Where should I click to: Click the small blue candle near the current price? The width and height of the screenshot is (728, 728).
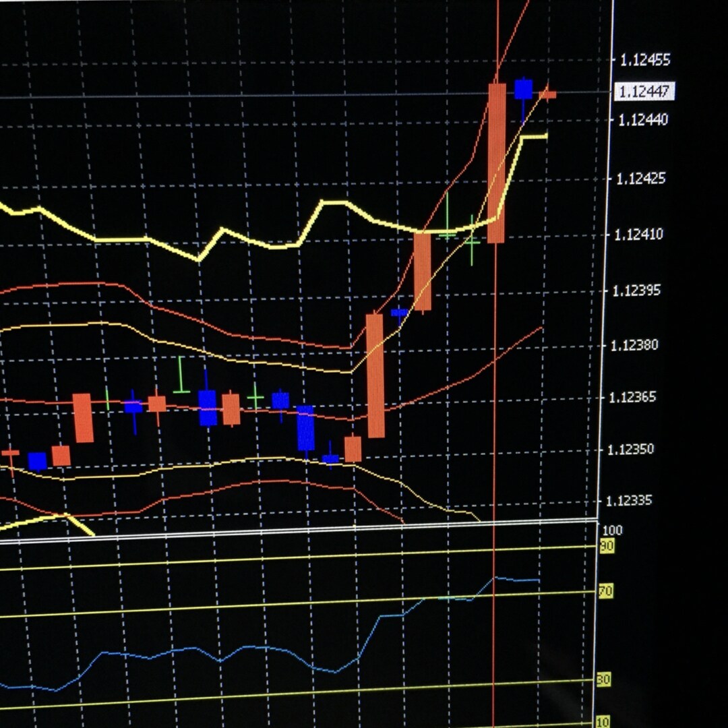(x=524, y=89)
